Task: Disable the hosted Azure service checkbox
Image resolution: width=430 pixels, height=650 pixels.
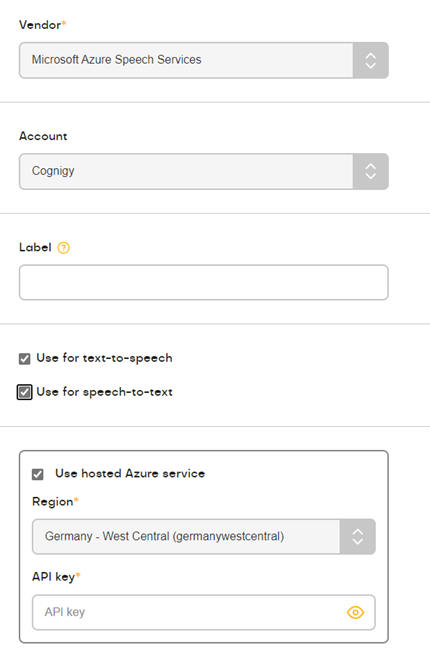Action: click(38, 474)
